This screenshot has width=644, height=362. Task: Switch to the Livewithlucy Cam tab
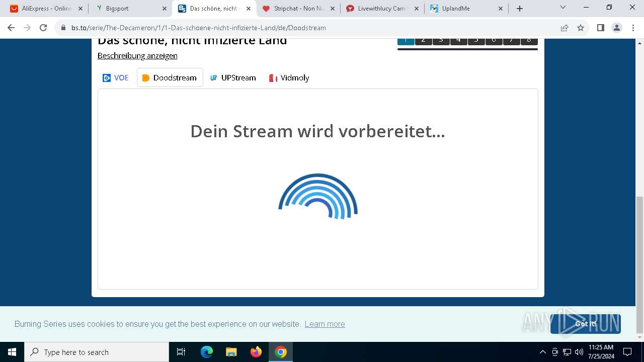click(x=382, y=9)
